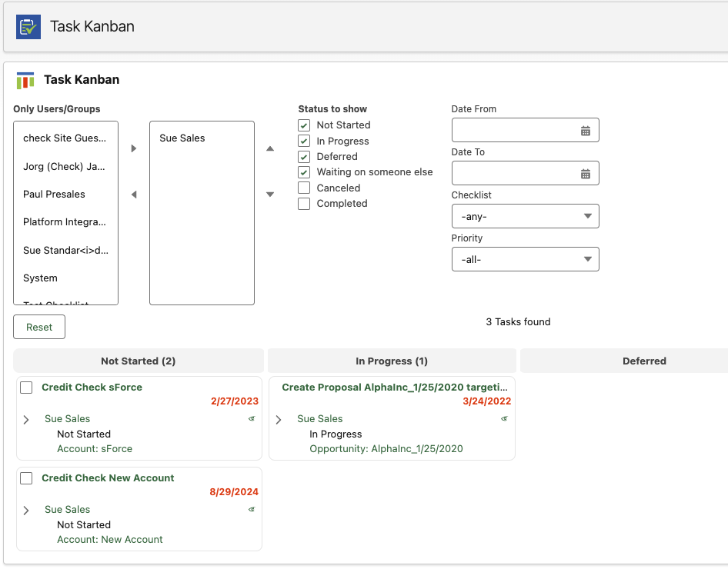Click into the Date From input field
The height and width of the screenshot is (569, 728).
pos(525,130)
